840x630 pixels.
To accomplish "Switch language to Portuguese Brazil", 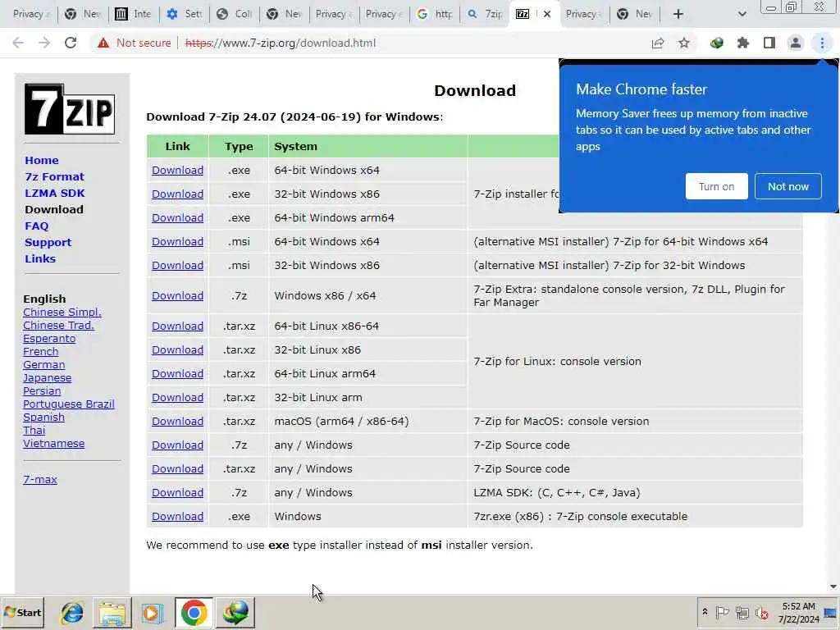I will click(x=69, y=404).
